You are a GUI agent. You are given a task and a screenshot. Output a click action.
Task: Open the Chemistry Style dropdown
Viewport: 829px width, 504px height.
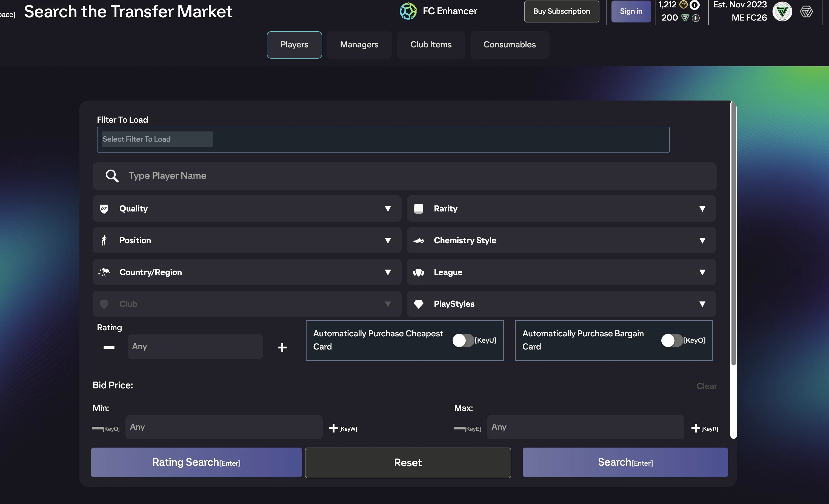[x=561, y=240]
